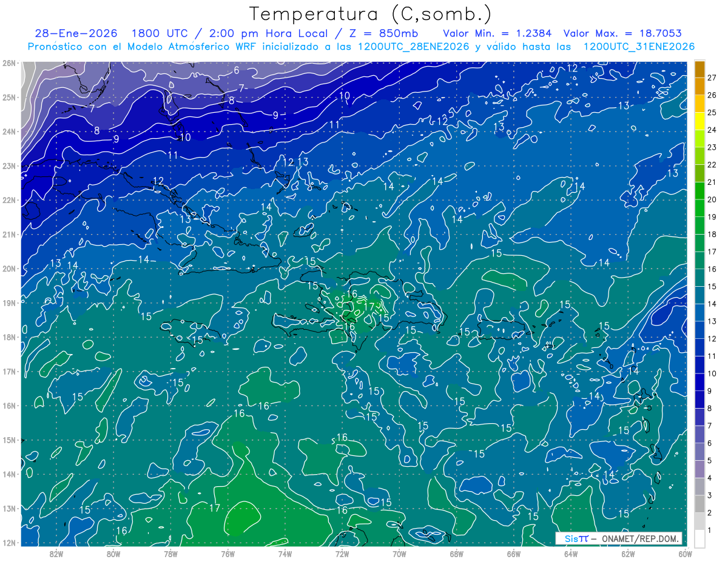The height and width of the screenshot is (562, 728).
Task: Click 'Valor Max. = 18.7053' text
Action: click(622, 33)
